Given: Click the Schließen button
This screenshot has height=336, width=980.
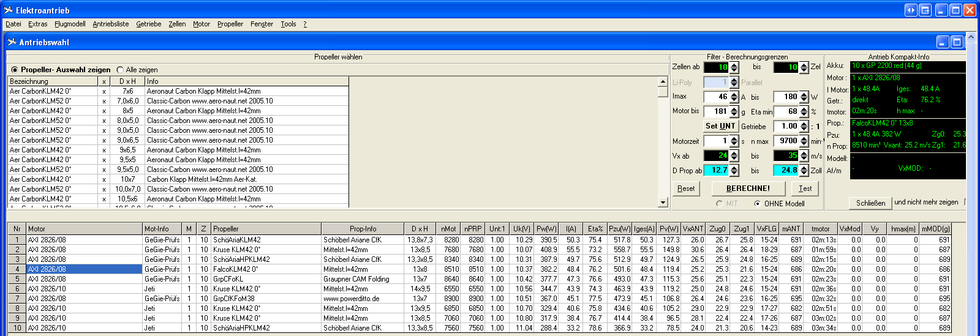Looking at the screenshot, I should [x=870, y=203].
